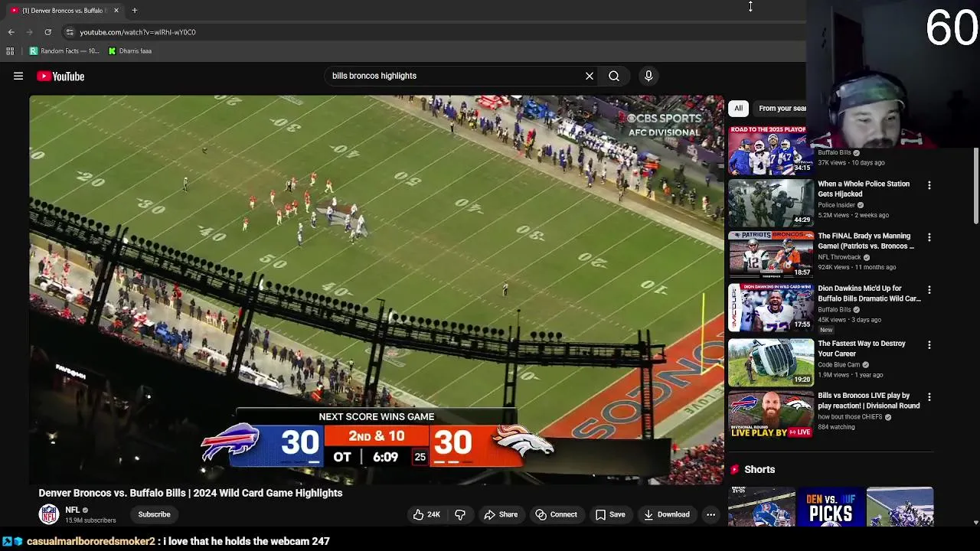980x551 pixels.
Task: Dislike the video with thumbs down
Action: 460,514
